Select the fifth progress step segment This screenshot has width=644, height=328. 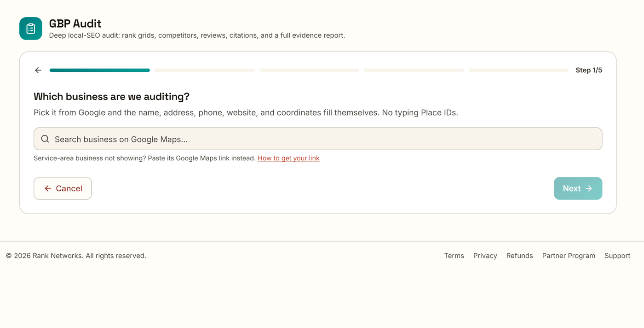click(x=518, y=70)
